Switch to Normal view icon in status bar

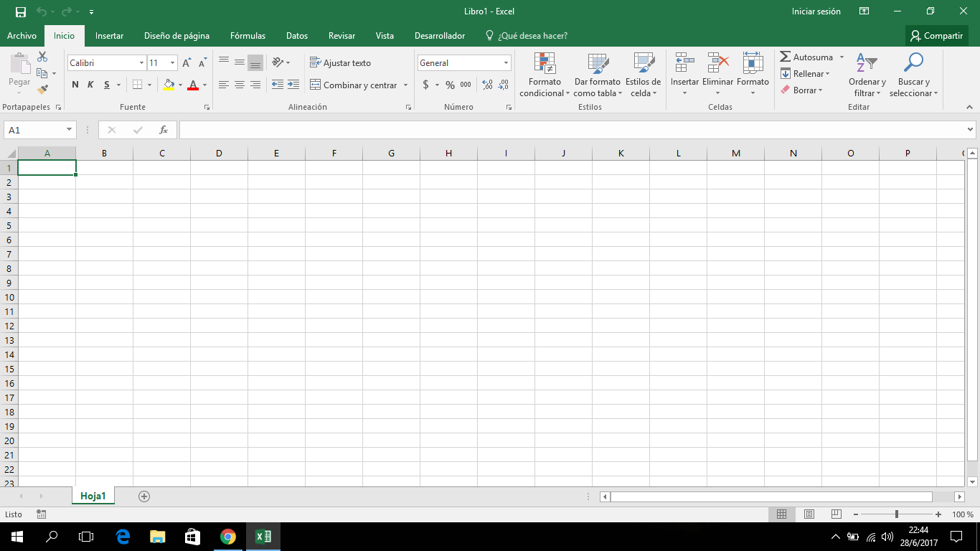pos(782,514)
